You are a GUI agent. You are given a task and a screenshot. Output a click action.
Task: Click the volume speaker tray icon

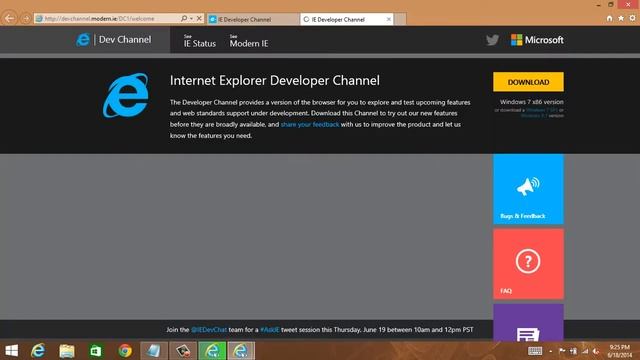596,351
